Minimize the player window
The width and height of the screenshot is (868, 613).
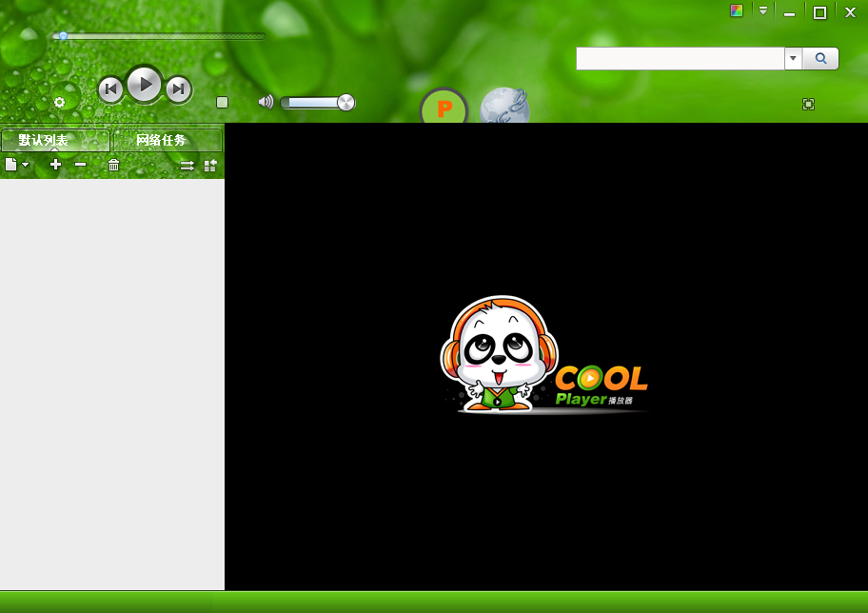[x=789, y=12]
